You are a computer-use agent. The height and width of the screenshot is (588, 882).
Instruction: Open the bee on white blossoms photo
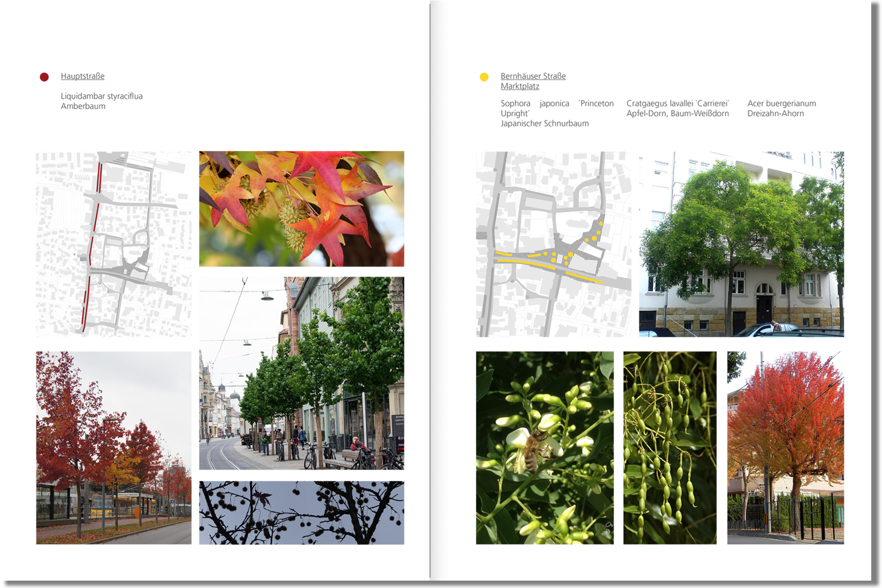click(544, 447)
